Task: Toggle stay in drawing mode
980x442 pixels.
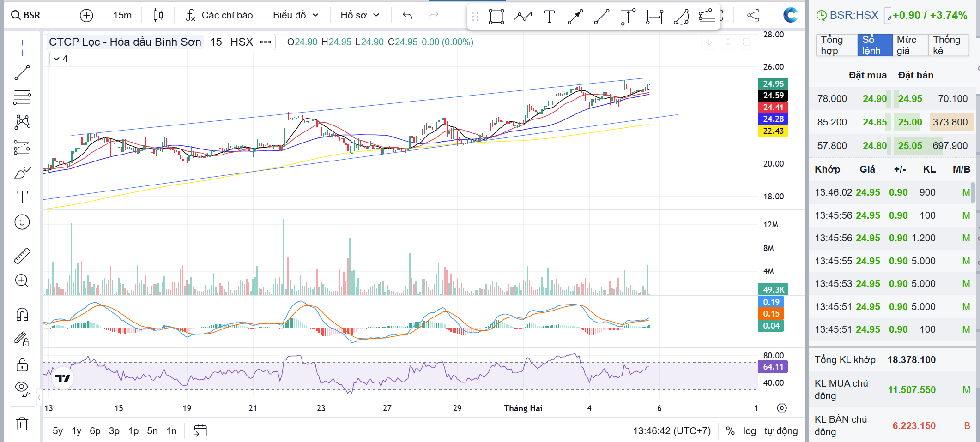Action: (x=22, y=339)
